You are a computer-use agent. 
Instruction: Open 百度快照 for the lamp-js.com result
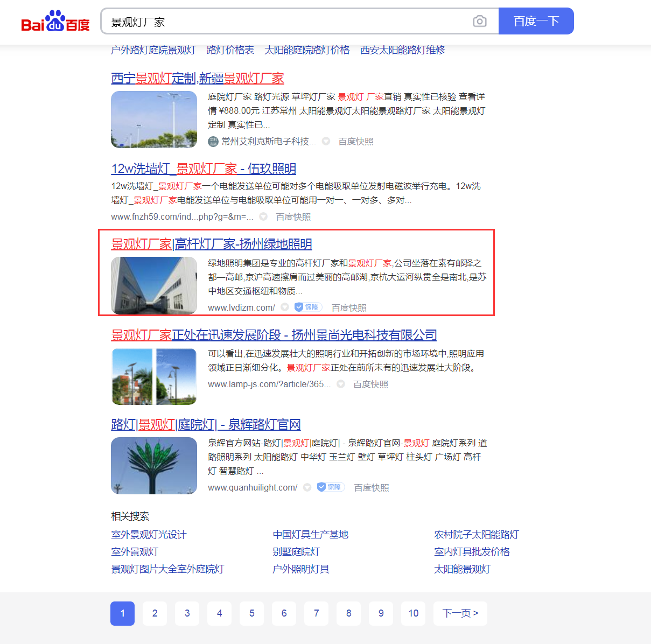pos(370,384)
